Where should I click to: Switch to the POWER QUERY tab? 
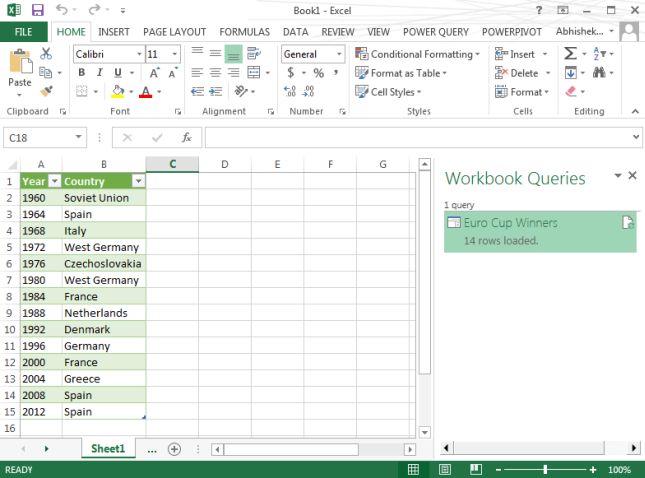point(436,32)
